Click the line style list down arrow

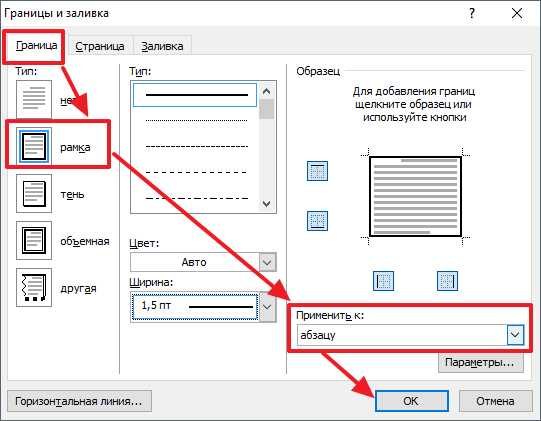266,204
